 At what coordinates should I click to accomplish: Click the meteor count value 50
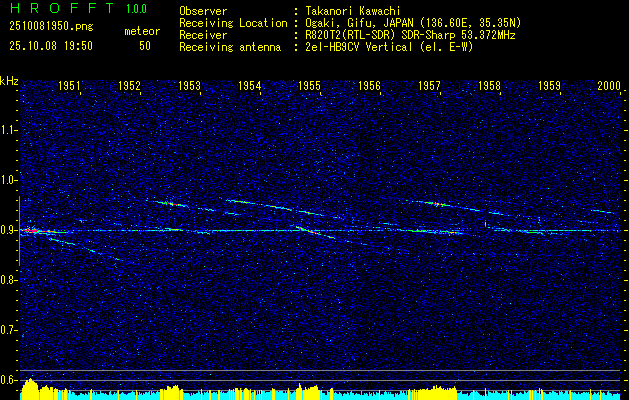(x=145, y=46)
